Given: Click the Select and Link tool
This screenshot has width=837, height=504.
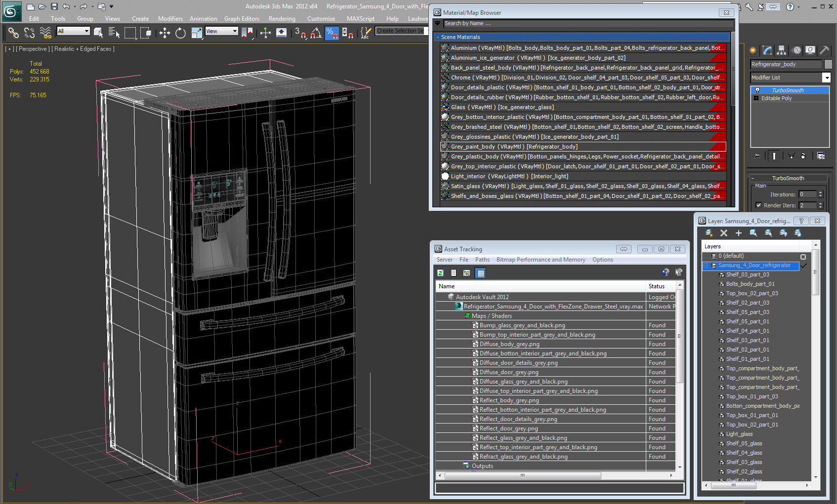Looking at the screenshot, I should point(13,33).
